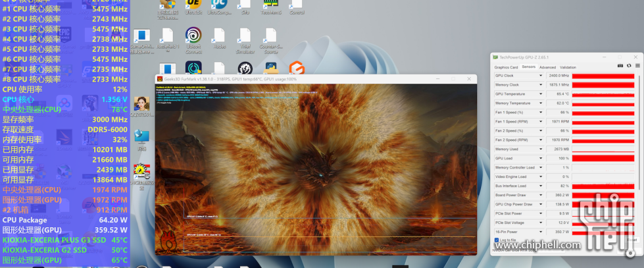Screen dimensions: 644x268
Task: Click the FurMark burn-in render area
Action: [316, 169]
